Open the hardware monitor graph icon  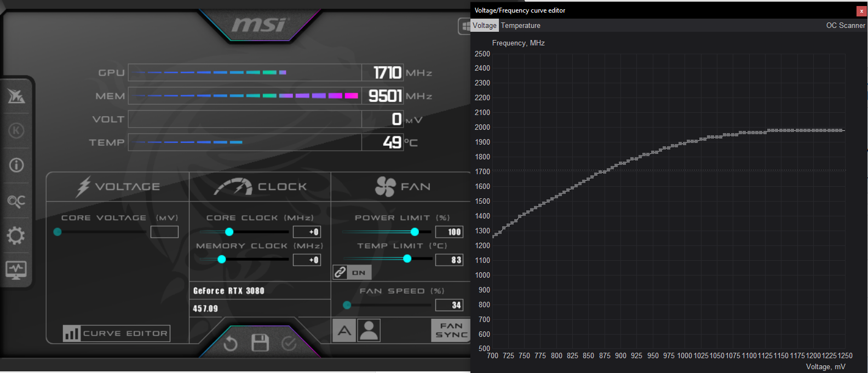16,270
